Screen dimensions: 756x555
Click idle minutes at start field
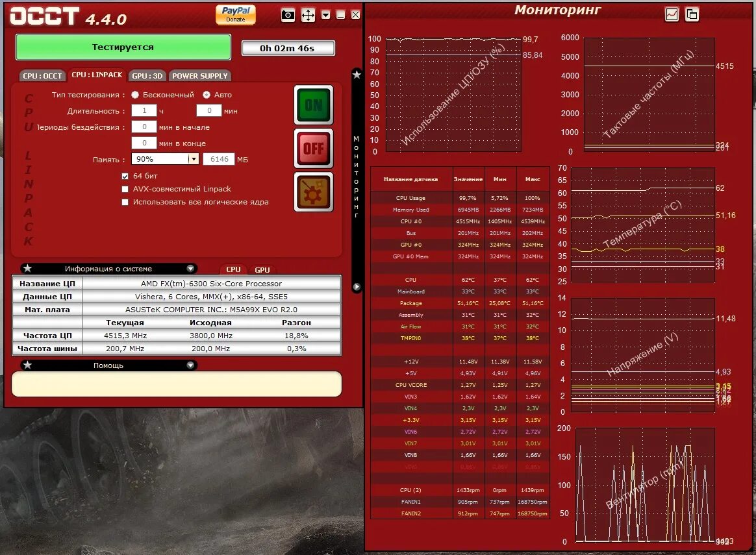click(144, 127)
